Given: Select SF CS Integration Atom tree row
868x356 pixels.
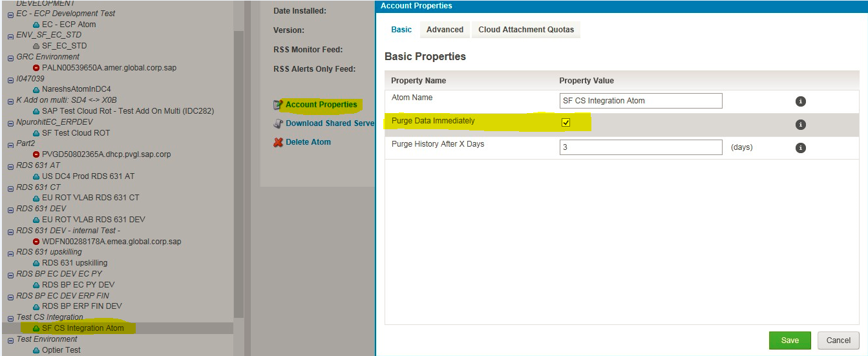Looking at the screenshot, I should (116, 328).
